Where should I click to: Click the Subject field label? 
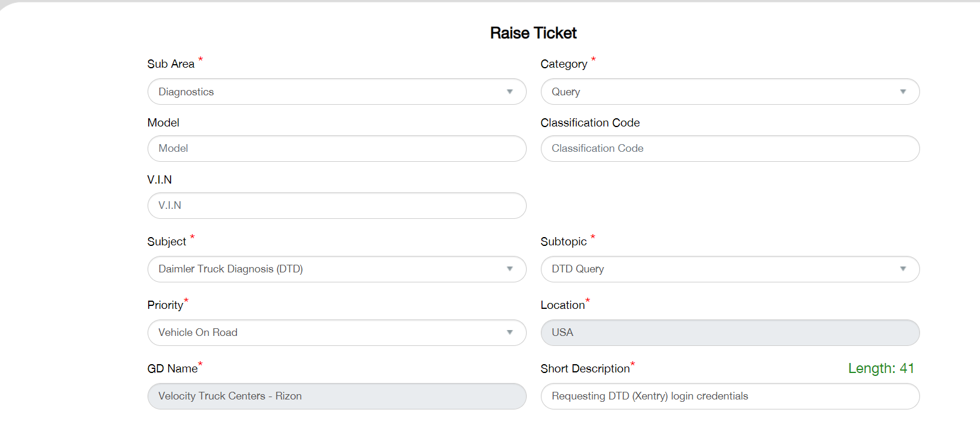tap(166, 241)
